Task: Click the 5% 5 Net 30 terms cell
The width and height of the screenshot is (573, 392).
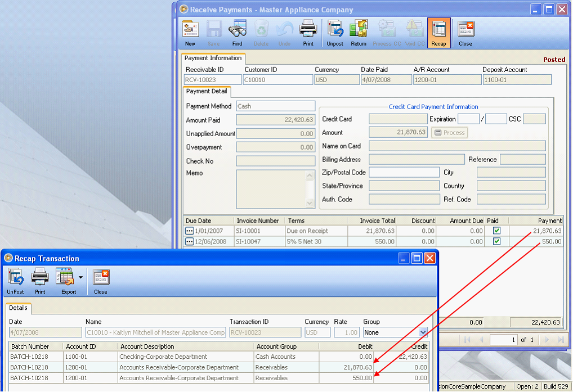Action: (316, 242)
